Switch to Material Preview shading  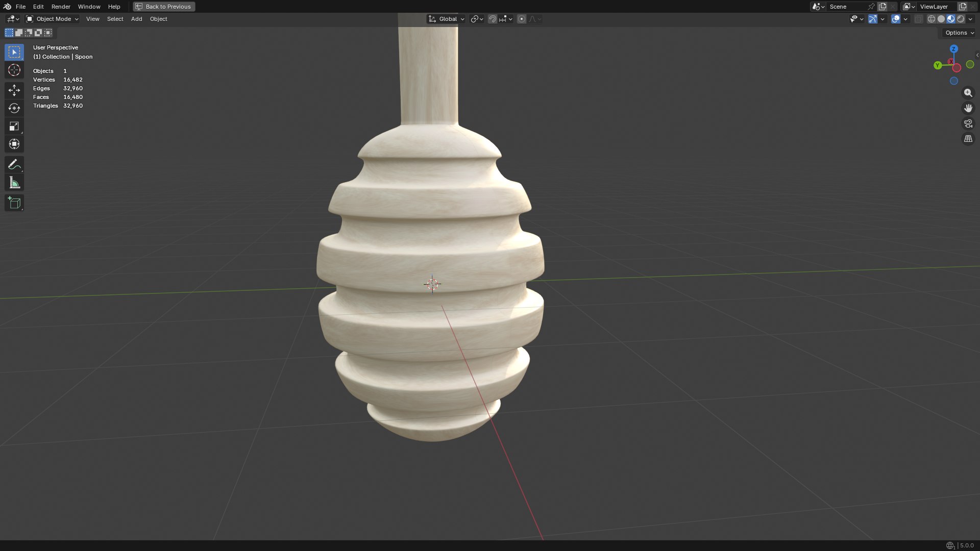click(951, 19)
